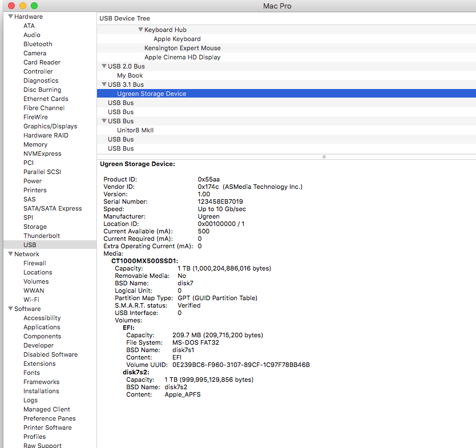476x448 pixels.
Task: Select FireWire in the sidebar
Action: coord(35,117)
